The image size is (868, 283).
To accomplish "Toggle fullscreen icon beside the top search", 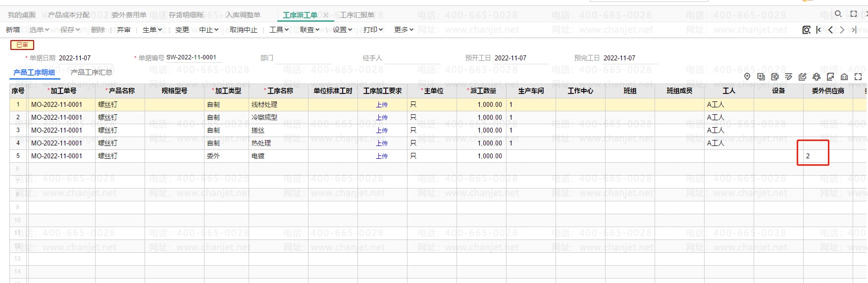I will [x=854, y=14].
